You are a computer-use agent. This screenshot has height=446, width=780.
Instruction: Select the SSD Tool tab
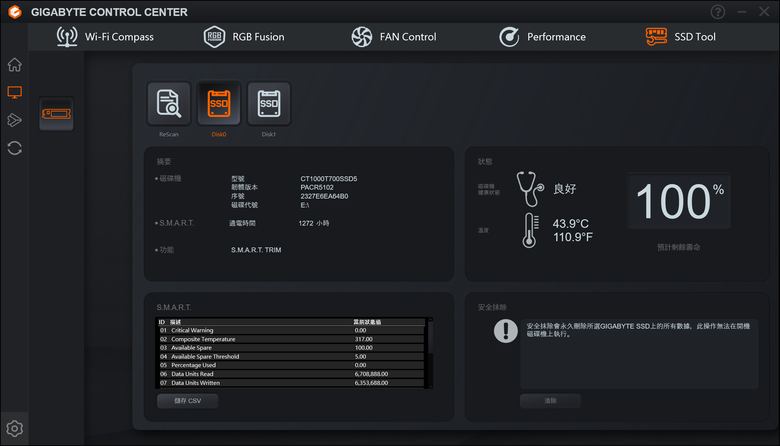681,37
